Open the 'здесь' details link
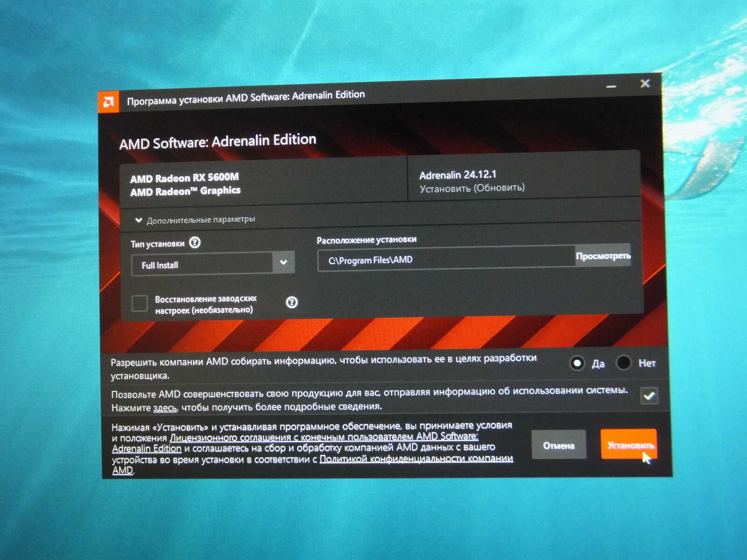The width and height of the screenshot is (747, 560). [x=165, y=408]
